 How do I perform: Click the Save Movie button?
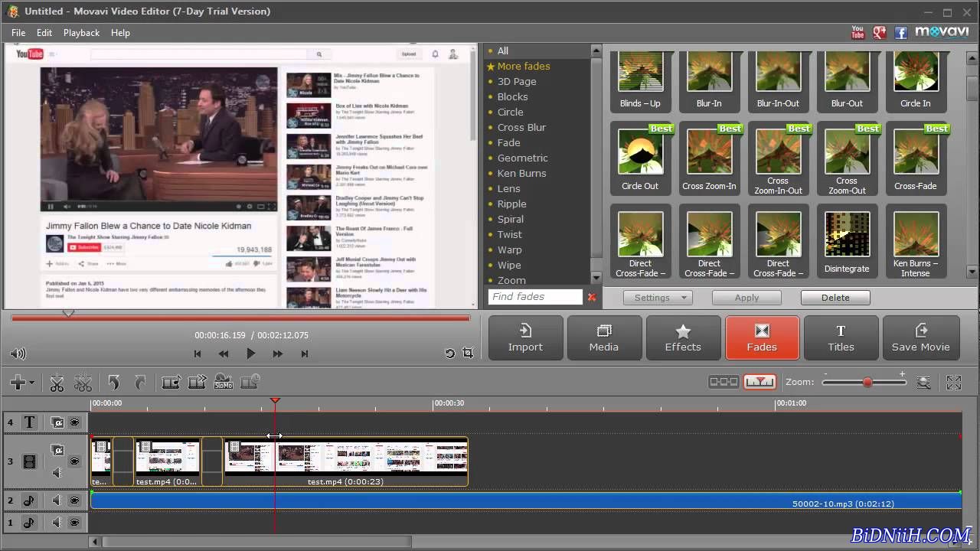[921, 337]
